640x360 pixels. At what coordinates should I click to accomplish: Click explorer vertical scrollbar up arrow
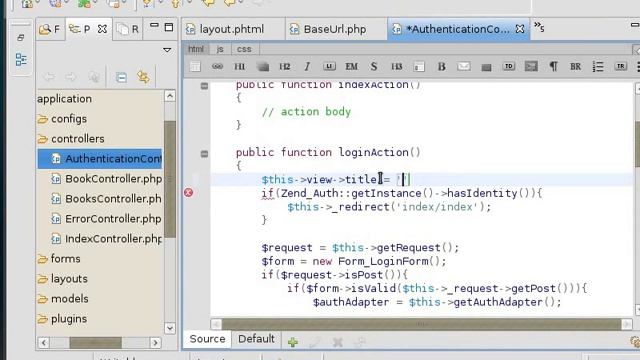(x=170, y=96)
